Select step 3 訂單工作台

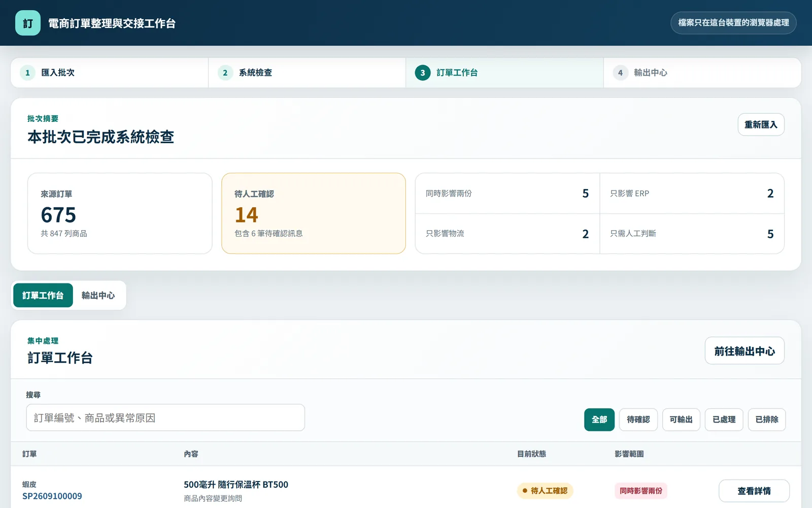504,73
